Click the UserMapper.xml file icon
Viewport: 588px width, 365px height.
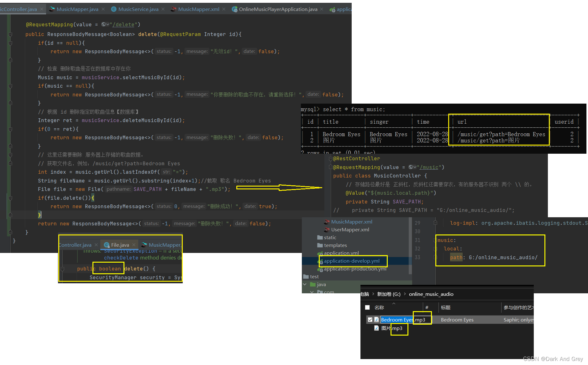coord(327,229)
